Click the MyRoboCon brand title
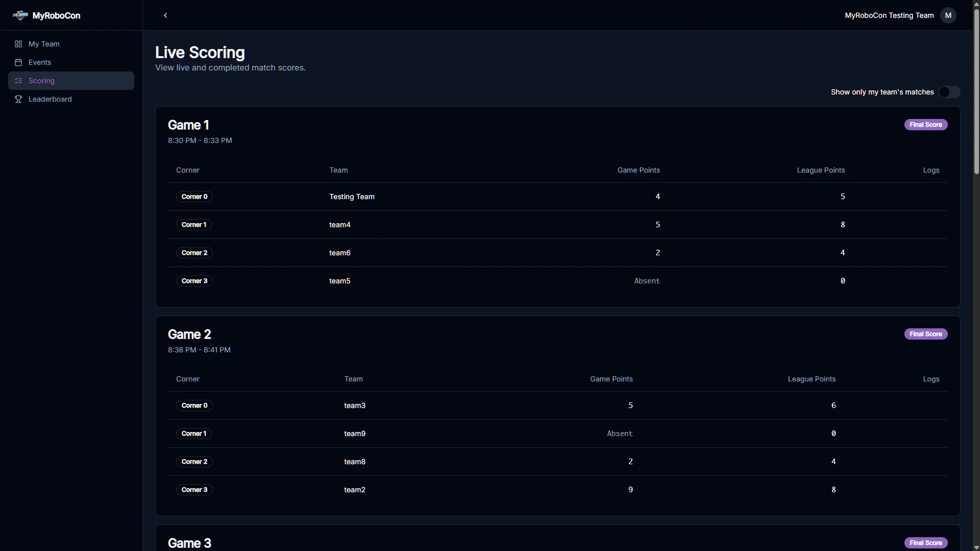980x551 pixels. coord(56,16)
